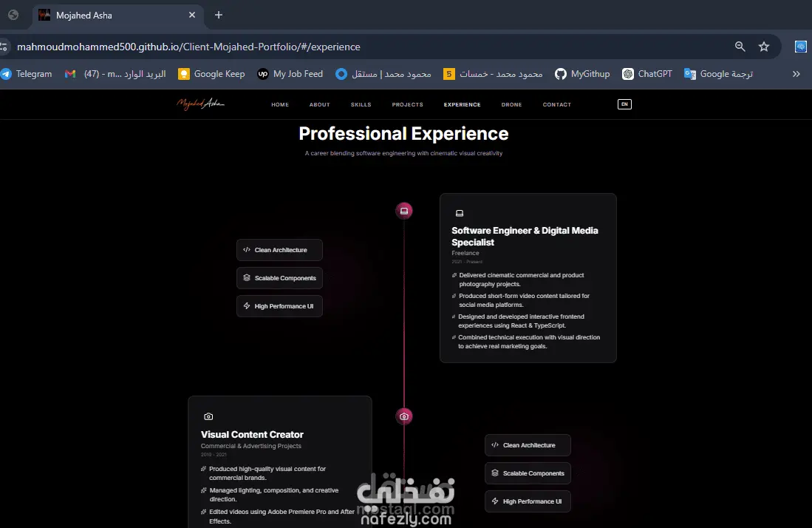Toggle the EN language button

[624, 104]
